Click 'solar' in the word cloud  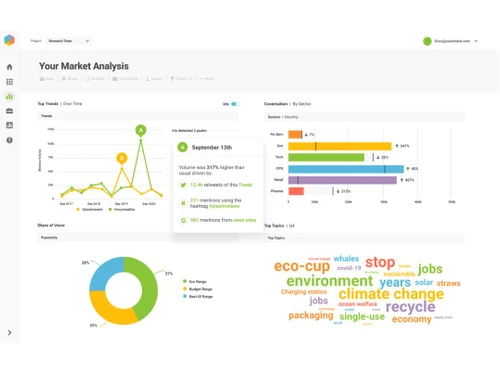tap(424, 282)
